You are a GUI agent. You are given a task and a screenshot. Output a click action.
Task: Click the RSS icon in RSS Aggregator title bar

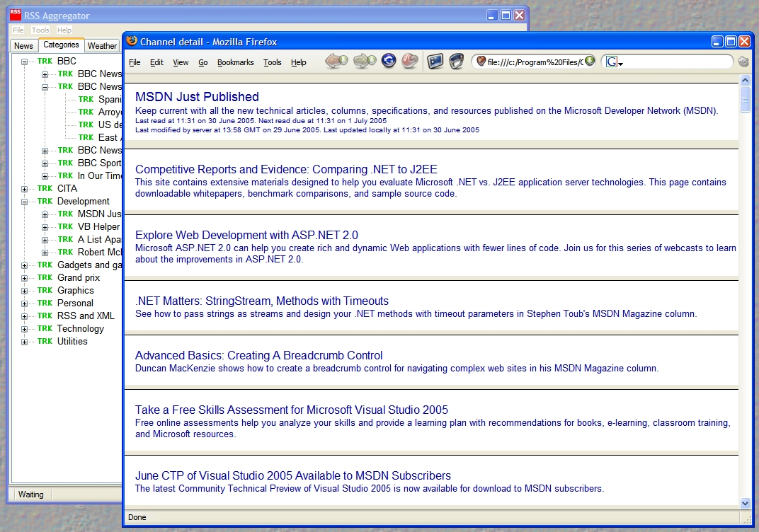click(x=16, y=15)
